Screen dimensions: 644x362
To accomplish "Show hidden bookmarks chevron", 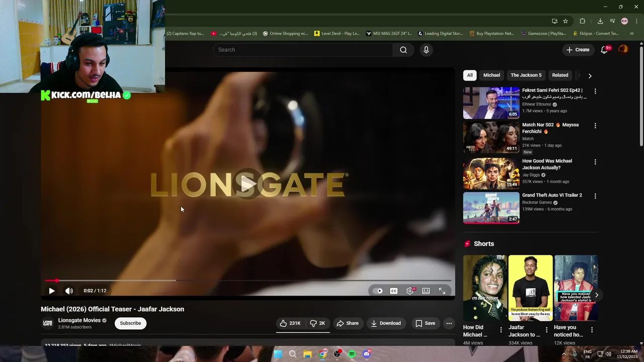I will pyautogui.click(x=632, y=34).
